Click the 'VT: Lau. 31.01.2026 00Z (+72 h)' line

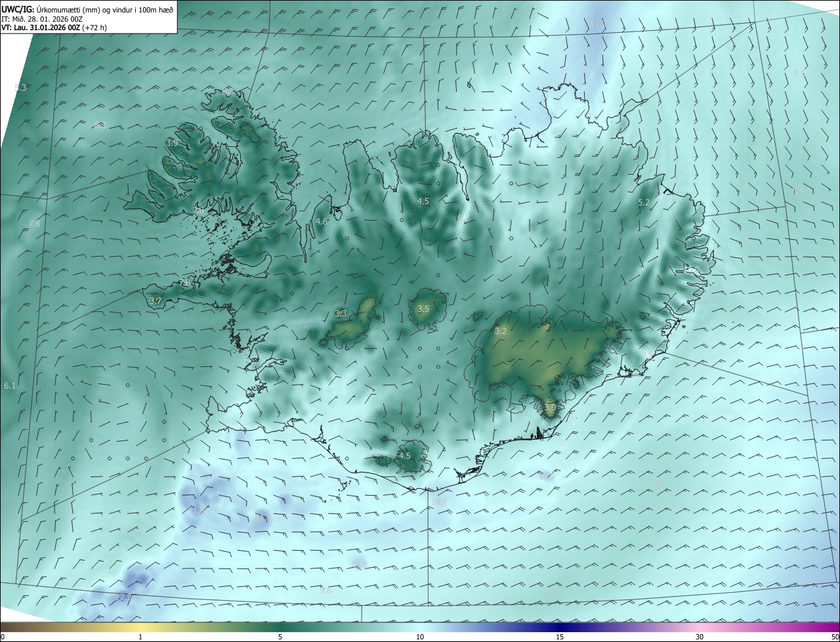55,28
